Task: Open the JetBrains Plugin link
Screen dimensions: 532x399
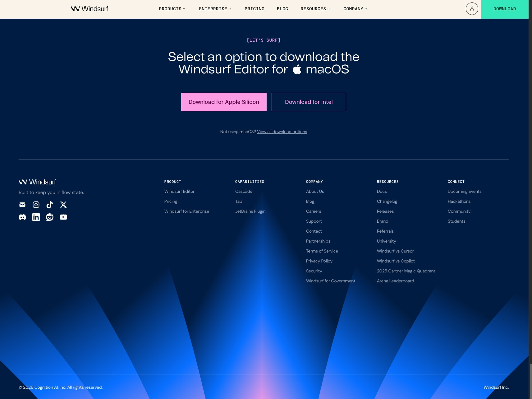Action: (x=250, y=211)
